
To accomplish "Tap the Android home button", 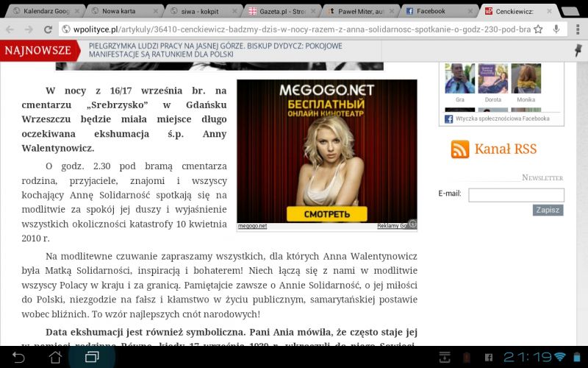I will point(56,357).
